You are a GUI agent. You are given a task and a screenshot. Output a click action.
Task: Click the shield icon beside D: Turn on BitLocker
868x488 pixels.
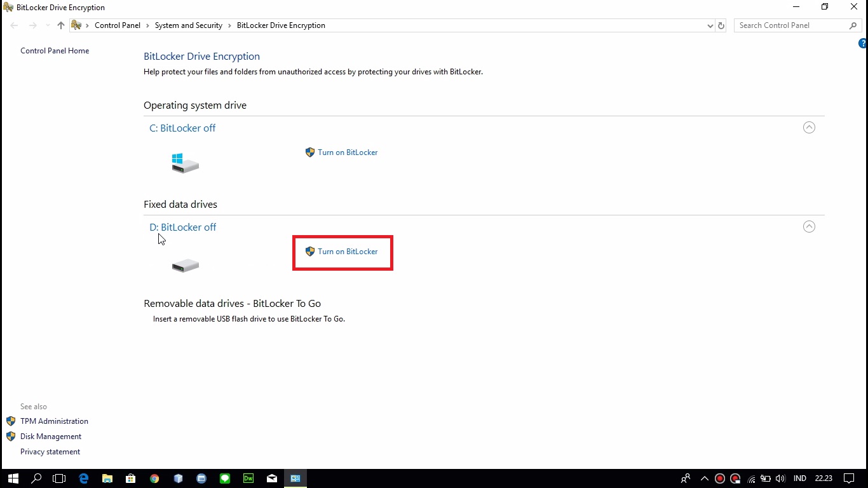(310, 252)
